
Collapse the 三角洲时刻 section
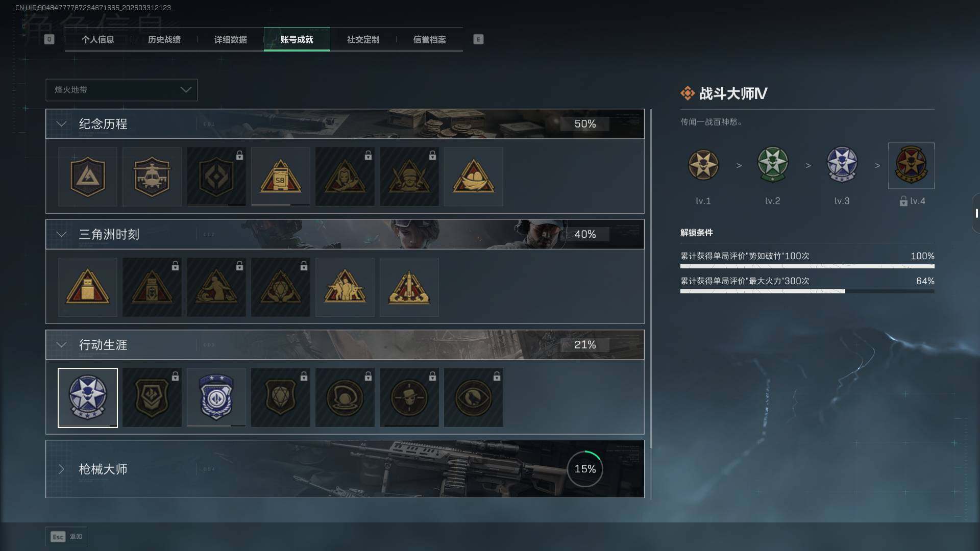point(61,234)
